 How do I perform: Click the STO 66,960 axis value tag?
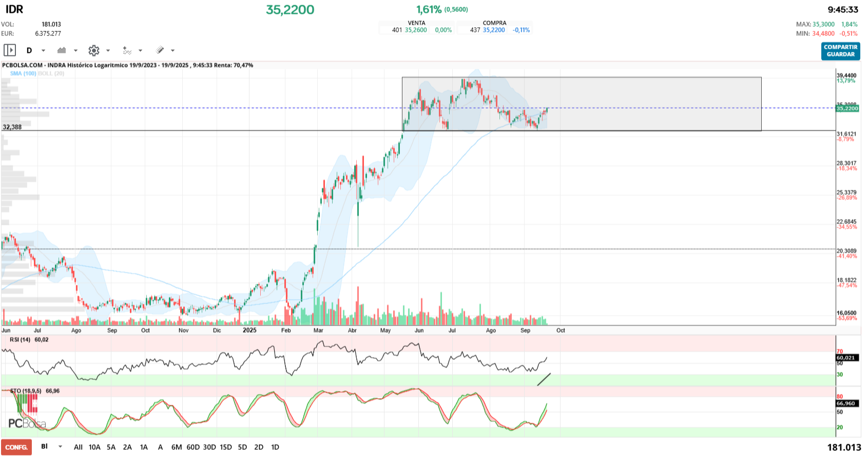point(846,403)
